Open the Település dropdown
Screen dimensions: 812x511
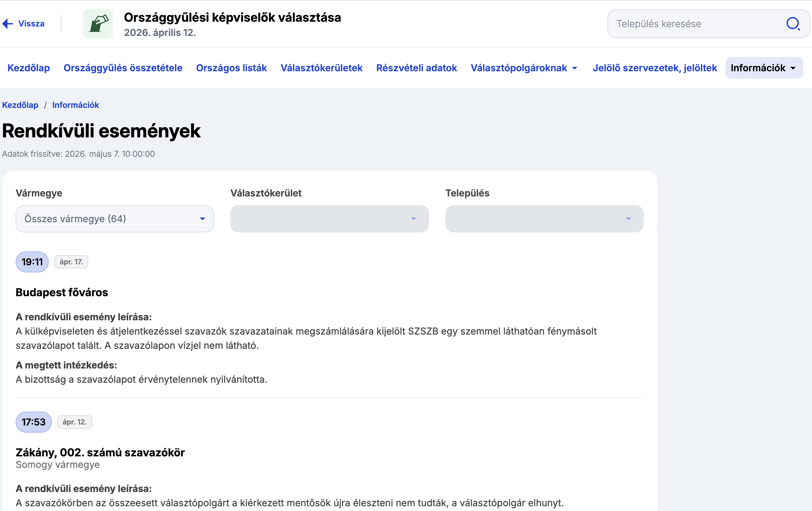(x=544, y=219)
